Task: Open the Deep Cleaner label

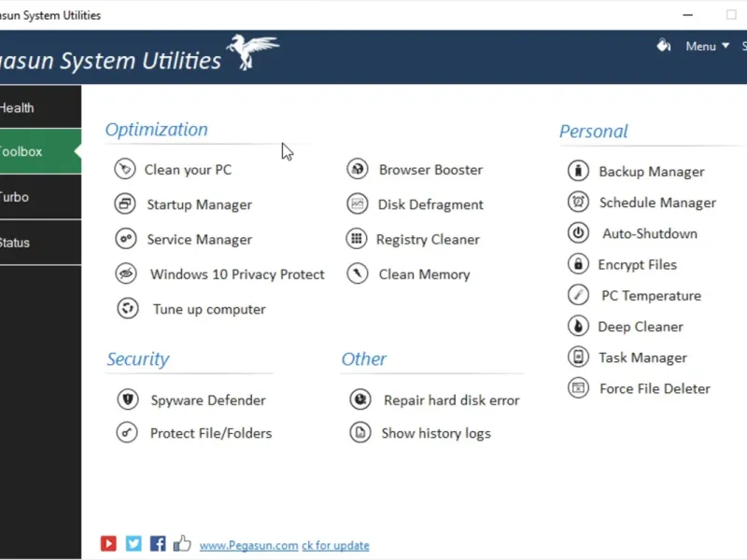Action: pyautogui.click(x=641, y=328)
